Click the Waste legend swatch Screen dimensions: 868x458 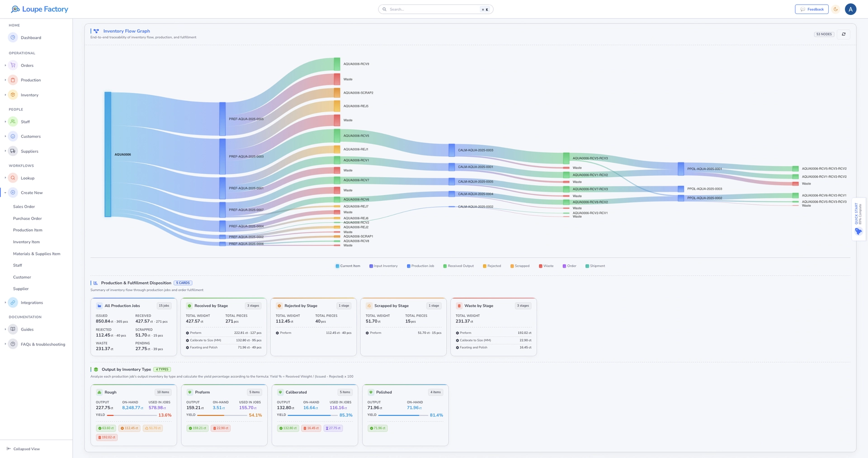pyautogui.click(x=541, y=266)
